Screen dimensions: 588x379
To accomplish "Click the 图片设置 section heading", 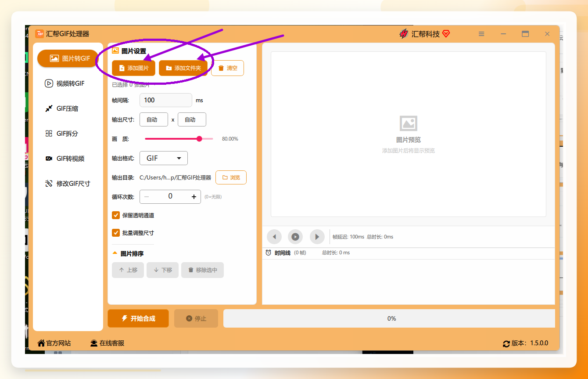I will (x=134, y=51).
